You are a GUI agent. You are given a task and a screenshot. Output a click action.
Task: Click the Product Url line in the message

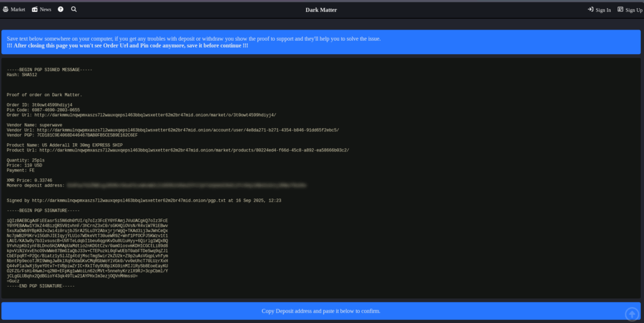[177, 150]
